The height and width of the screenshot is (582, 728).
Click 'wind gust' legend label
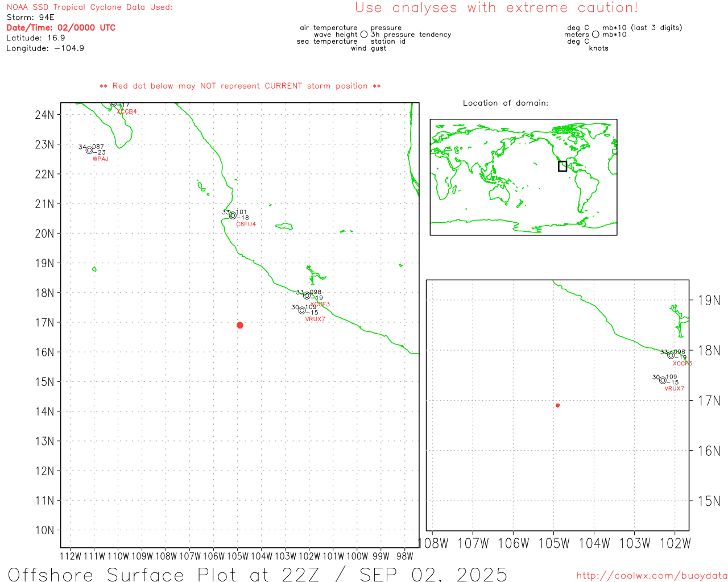click(369, 48)
